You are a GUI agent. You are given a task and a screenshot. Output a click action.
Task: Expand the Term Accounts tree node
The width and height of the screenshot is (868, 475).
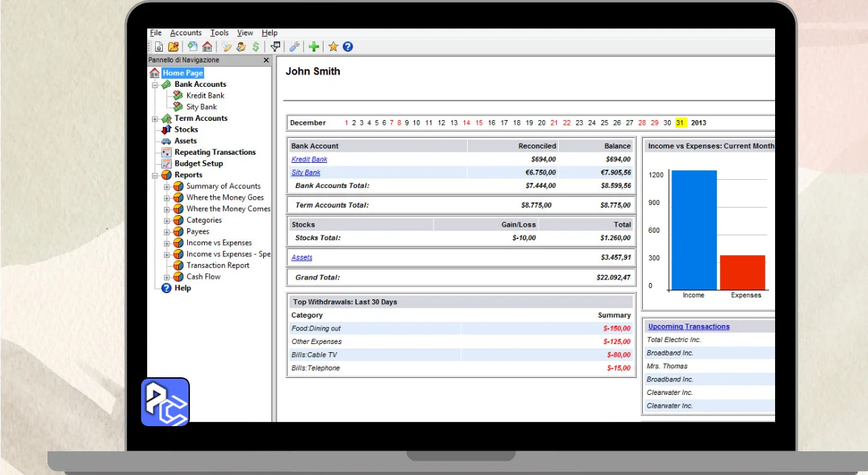coord(155,119)
